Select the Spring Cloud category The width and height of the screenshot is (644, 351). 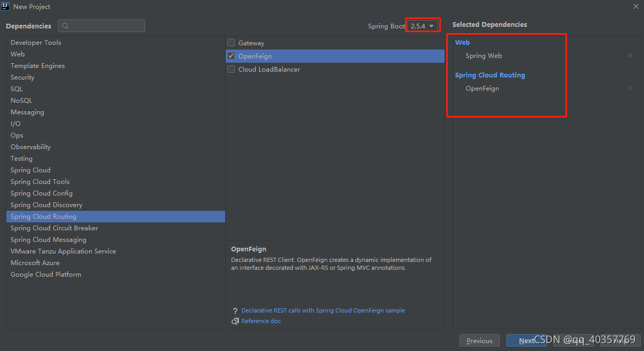[116, 170]
